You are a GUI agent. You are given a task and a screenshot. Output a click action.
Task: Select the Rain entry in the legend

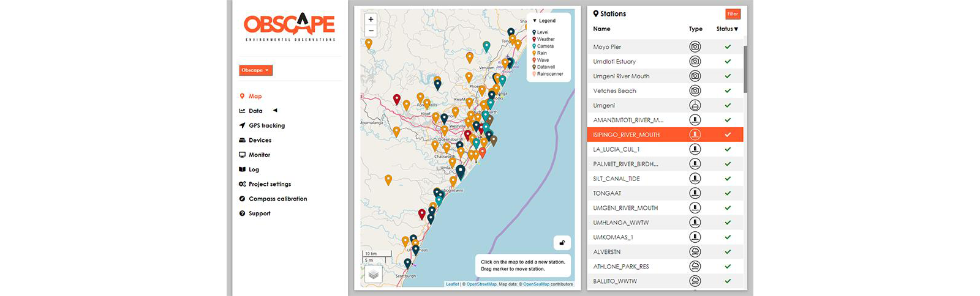pyautogui.click(x=540, y=53)
